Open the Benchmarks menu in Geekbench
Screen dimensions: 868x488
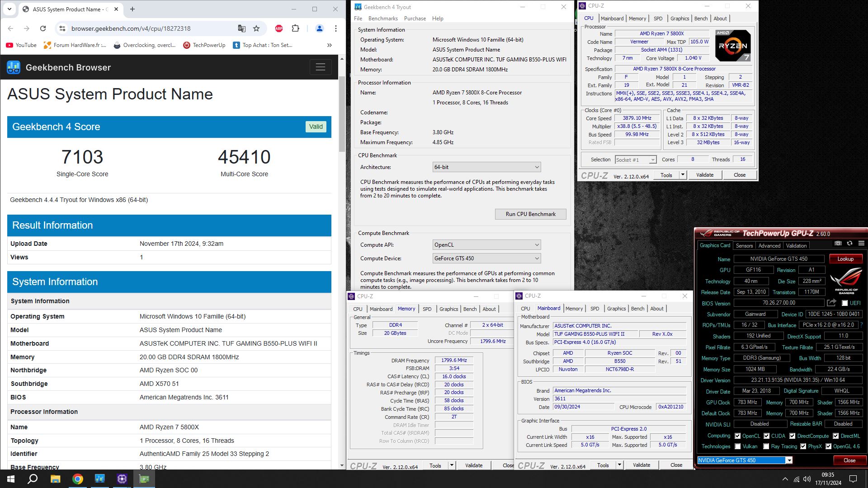(383, 19)
